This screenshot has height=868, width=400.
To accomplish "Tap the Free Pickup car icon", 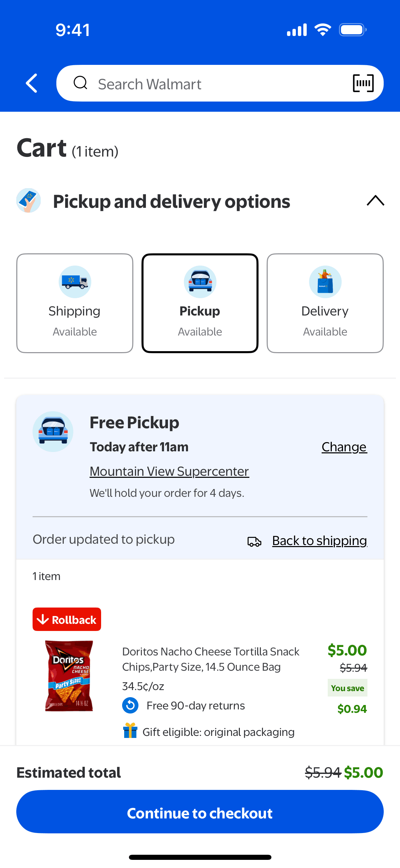I will [x=53, y=432].
